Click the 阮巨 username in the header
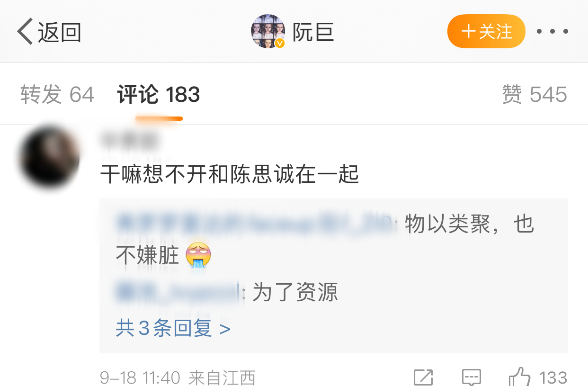 pos(313,32)
